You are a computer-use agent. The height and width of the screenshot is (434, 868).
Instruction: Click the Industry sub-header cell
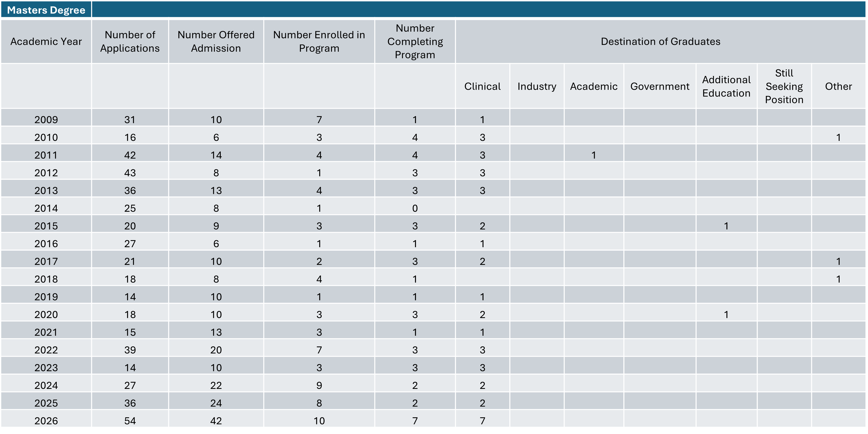(537, 86)
